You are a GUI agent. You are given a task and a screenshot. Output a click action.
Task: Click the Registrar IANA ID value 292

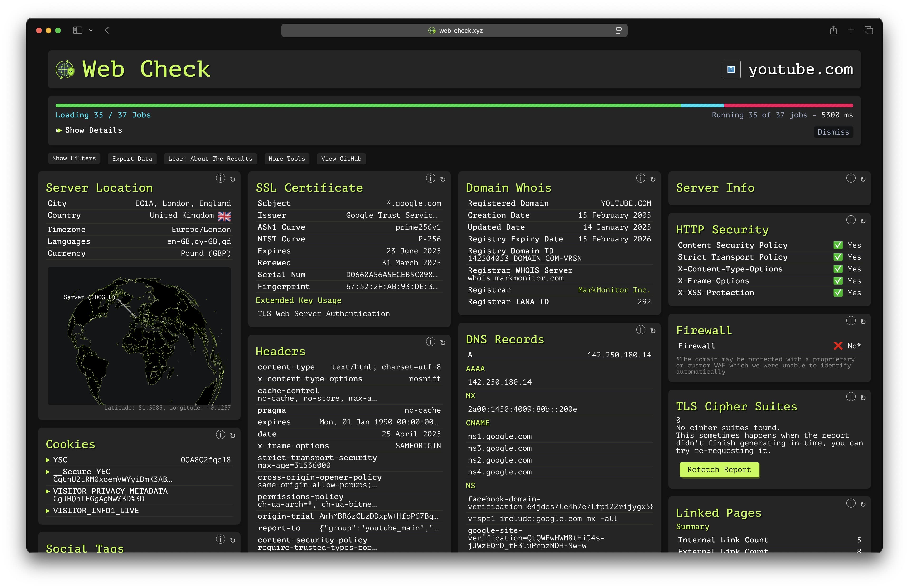[x=644, y=302]
